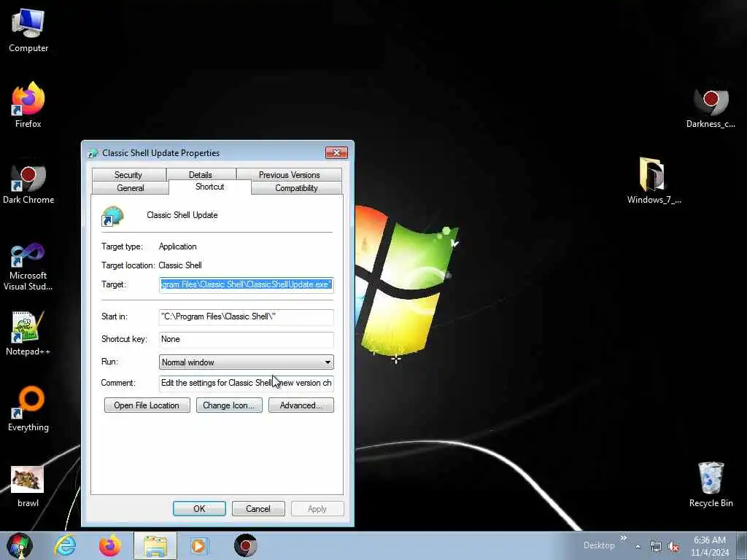Select the Everything search desktop shortcut
This screenshot has width=747, height=560.
(x=28, y=408)
